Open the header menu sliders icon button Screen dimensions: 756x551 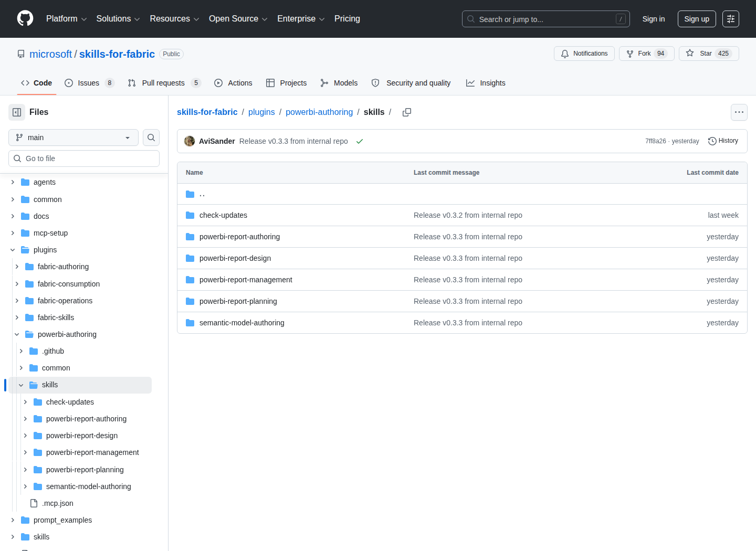[731, 19]
